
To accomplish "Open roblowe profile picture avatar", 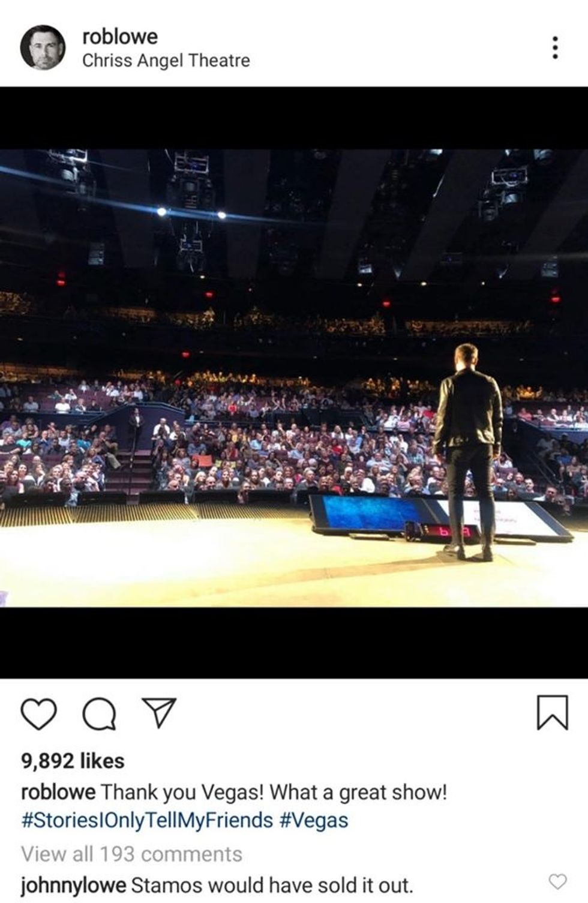I will tap(43, 47).
